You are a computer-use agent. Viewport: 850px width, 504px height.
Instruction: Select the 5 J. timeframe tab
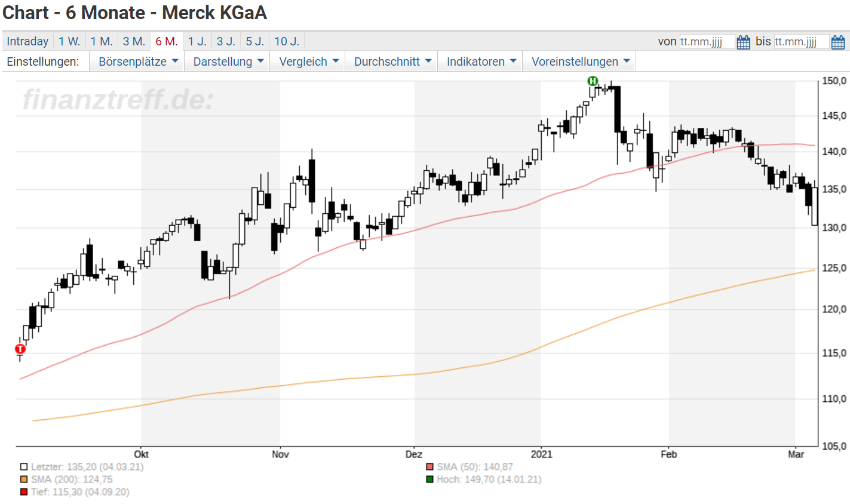pyautogui.click(x=255, y=41)
